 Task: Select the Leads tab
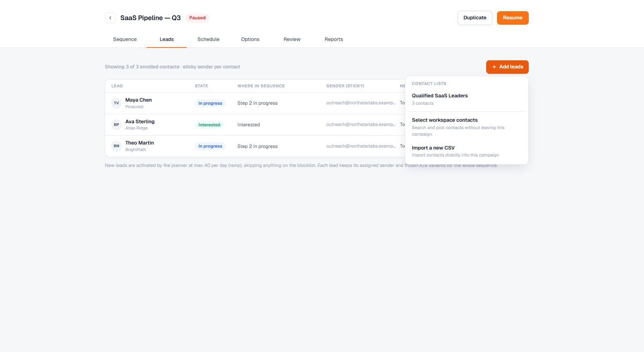click(x=167, y=39)
